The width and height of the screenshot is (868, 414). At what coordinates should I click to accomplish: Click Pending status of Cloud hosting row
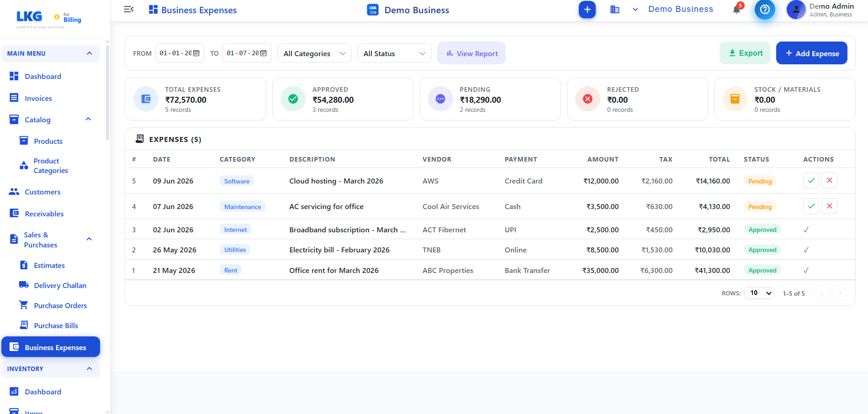click(x=760, y=181)
